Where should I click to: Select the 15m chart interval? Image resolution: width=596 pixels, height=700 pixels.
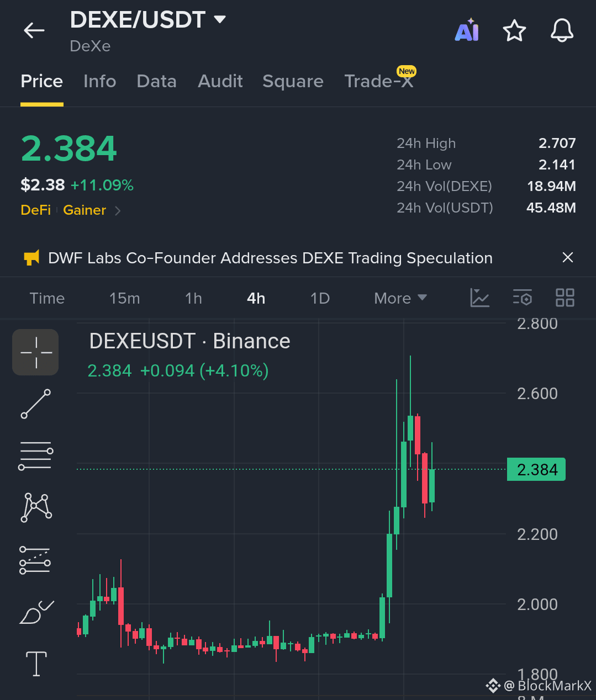tap(125, 299)
